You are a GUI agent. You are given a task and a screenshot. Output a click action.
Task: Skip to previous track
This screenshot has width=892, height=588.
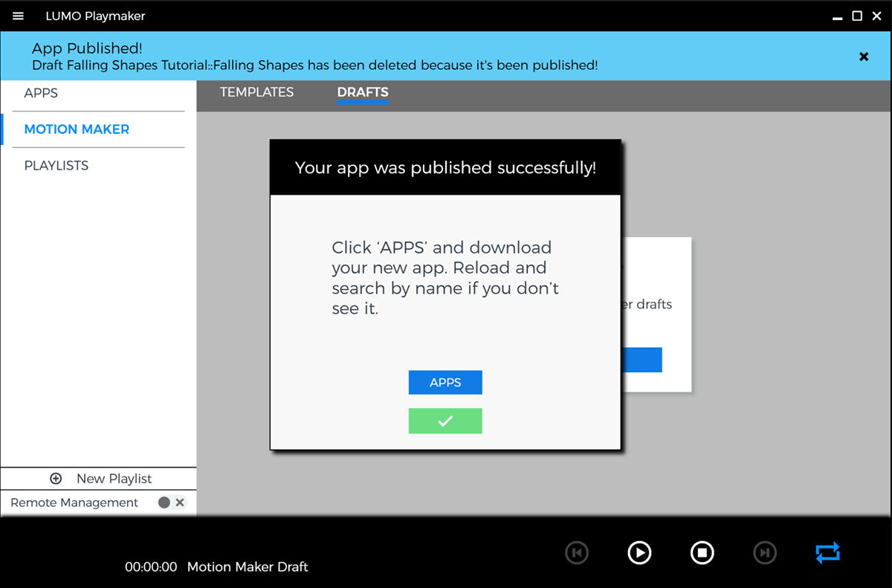(x=577, y=552)
